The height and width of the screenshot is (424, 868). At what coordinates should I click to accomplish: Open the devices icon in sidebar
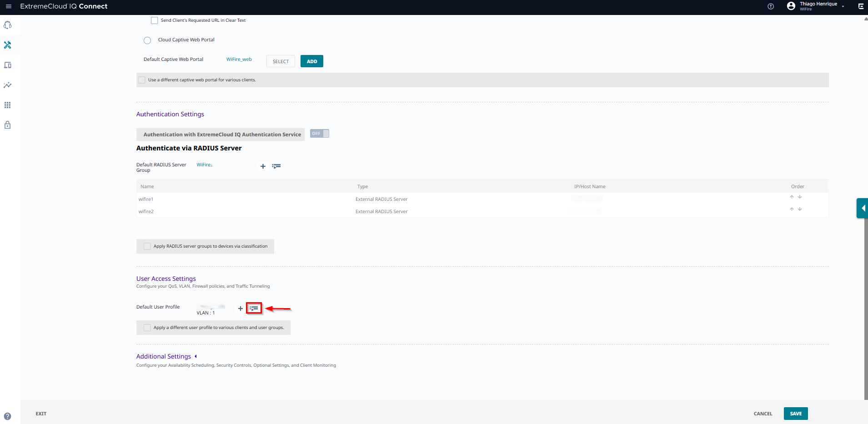[x=8, y=65]
